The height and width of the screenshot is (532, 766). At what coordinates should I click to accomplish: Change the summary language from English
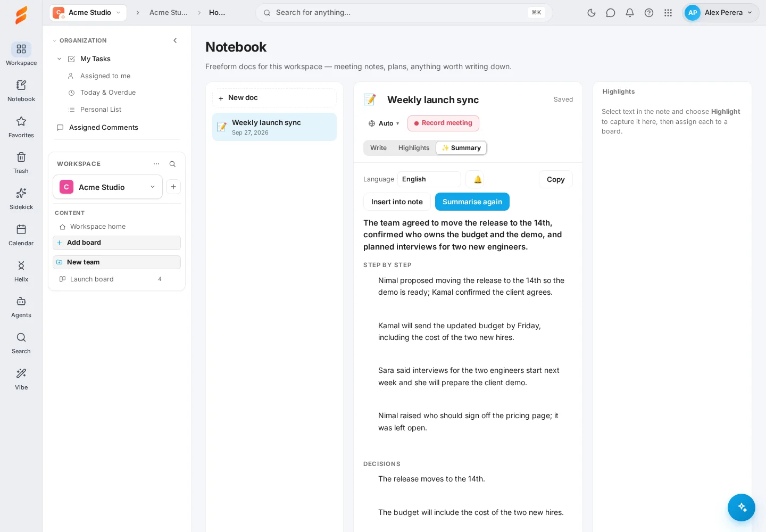429,179
